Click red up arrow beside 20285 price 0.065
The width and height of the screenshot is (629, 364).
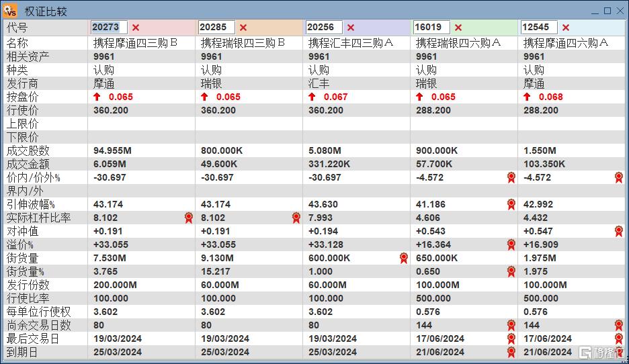click(204, 97)
